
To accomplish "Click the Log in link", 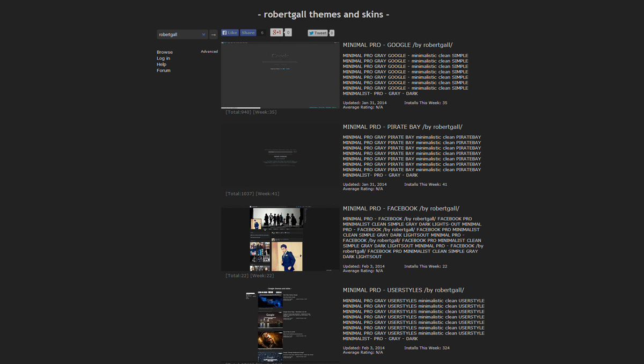I will [163, 58].
